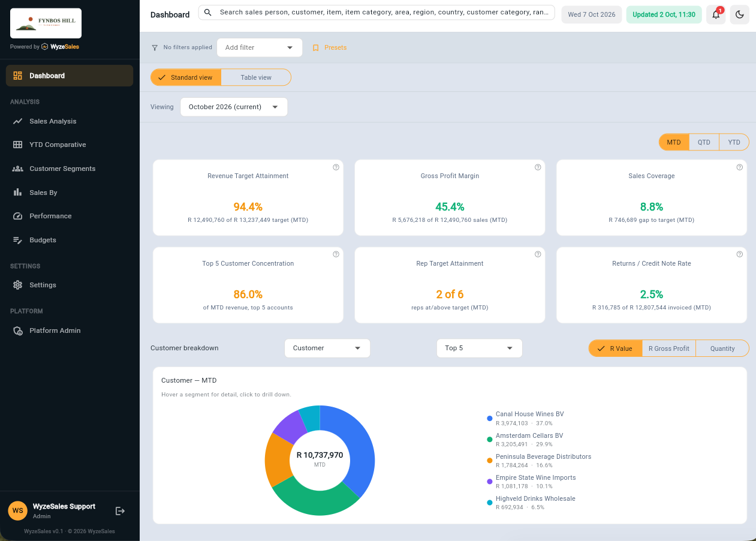Image resolution: width=756 pixels, height=541 pixels.
Task: Click the Revenue Target Attainment 94.4% card
Action: pos(248,197)
